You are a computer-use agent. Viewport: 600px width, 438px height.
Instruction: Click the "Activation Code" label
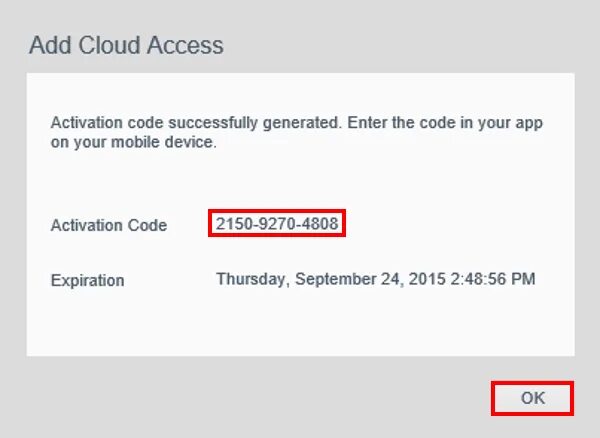coord(108,226)
